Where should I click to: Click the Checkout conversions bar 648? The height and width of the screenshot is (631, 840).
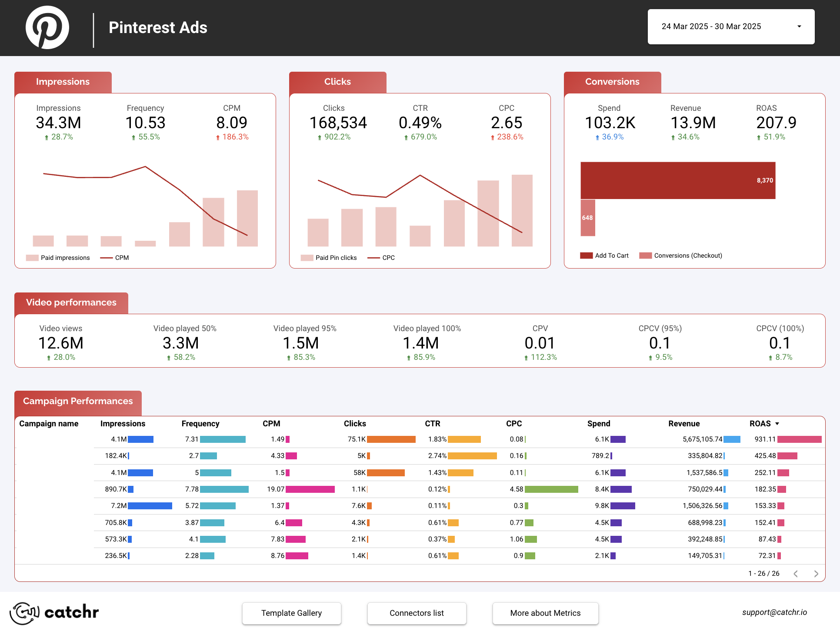(x=588, y=218)
